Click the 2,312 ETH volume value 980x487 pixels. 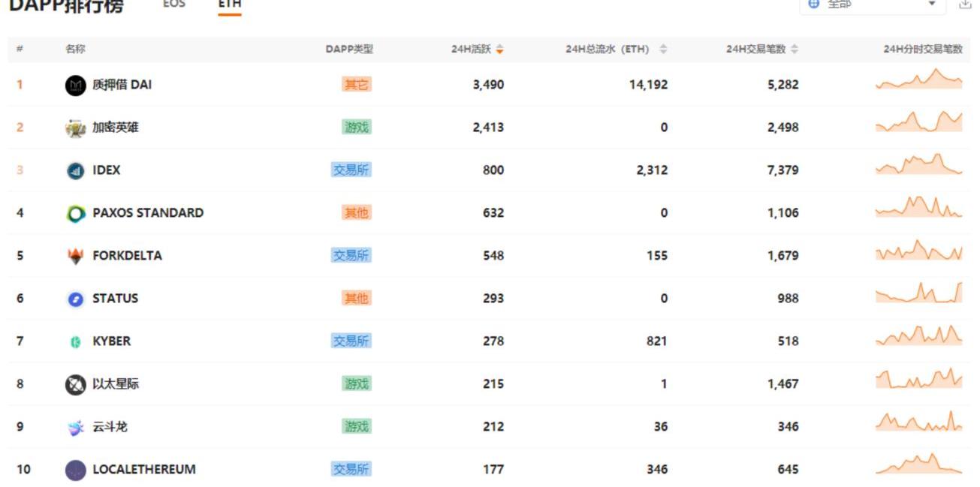(x=652, y=170)
